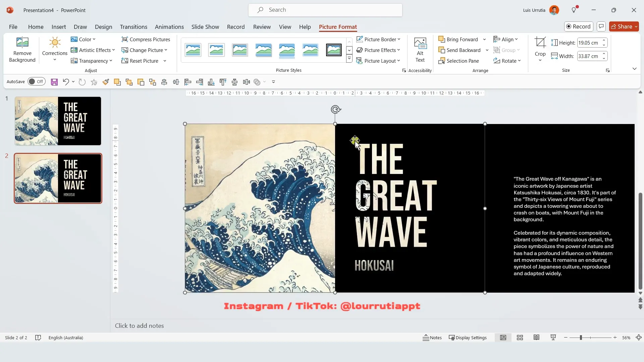The width and height of the screenshot is (644, 362).
Task: Click the lightbulb Coming Soon icon
Action: pos(574,10)
